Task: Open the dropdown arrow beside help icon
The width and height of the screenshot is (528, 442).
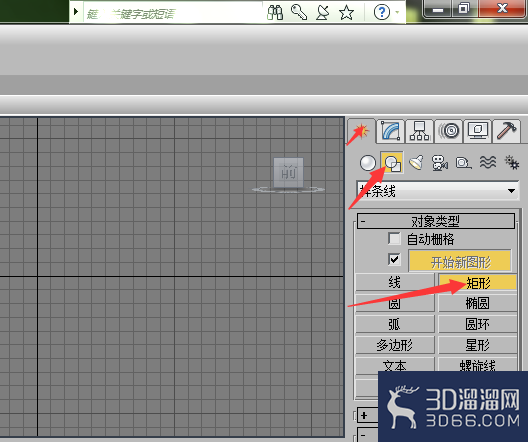Action: pyautogui.click(x=397, y=12)
